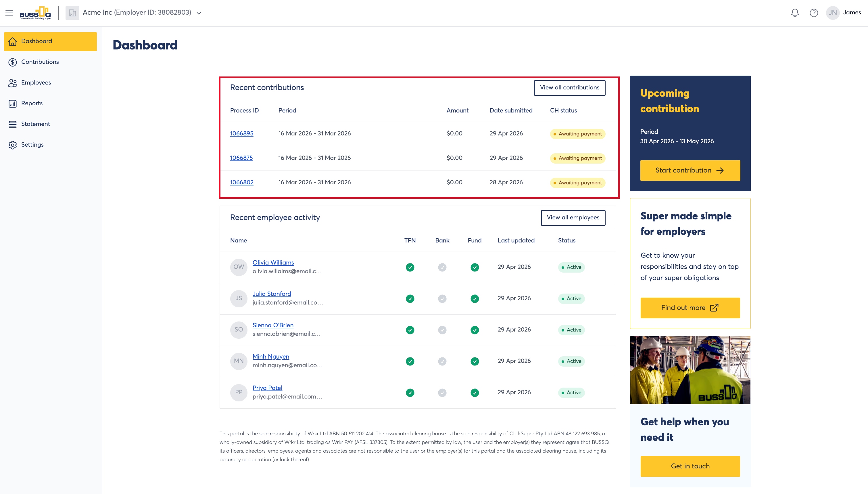The image size is (868, 494).
Task: Click Awaiting payment status for 1066875
Action: click(577, 158)
